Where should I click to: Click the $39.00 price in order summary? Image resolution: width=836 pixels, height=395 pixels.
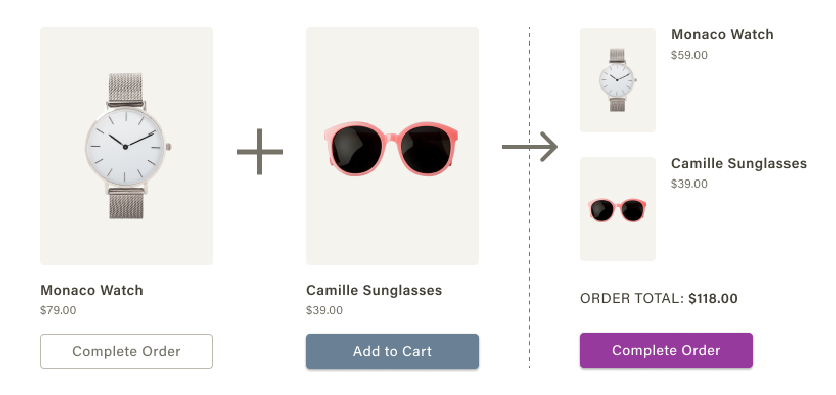point(689,184)
